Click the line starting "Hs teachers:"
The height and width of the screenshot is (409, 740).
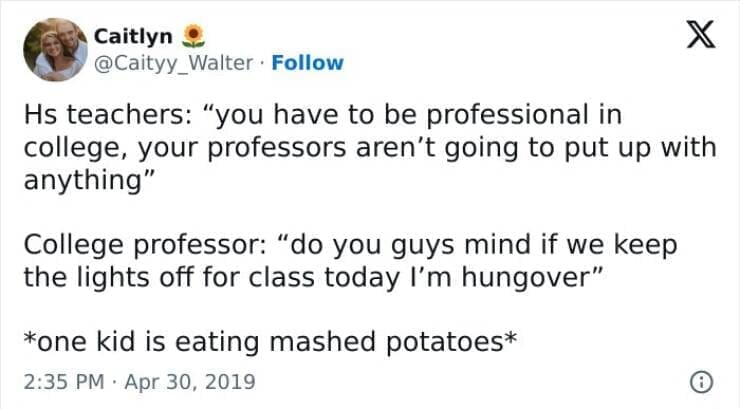322,115
